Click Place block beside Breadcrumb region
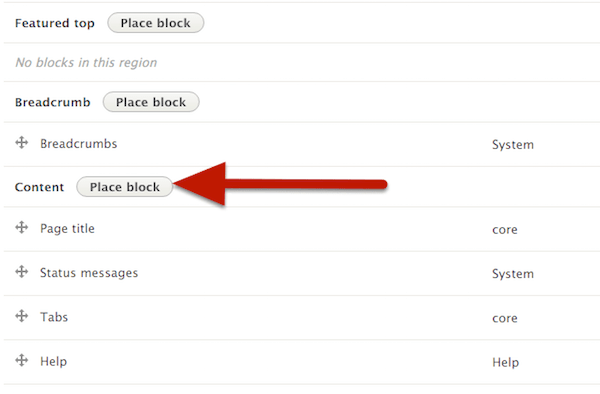Image resolution: width=600 pixels, height=394 pixels. pos(151,102)
